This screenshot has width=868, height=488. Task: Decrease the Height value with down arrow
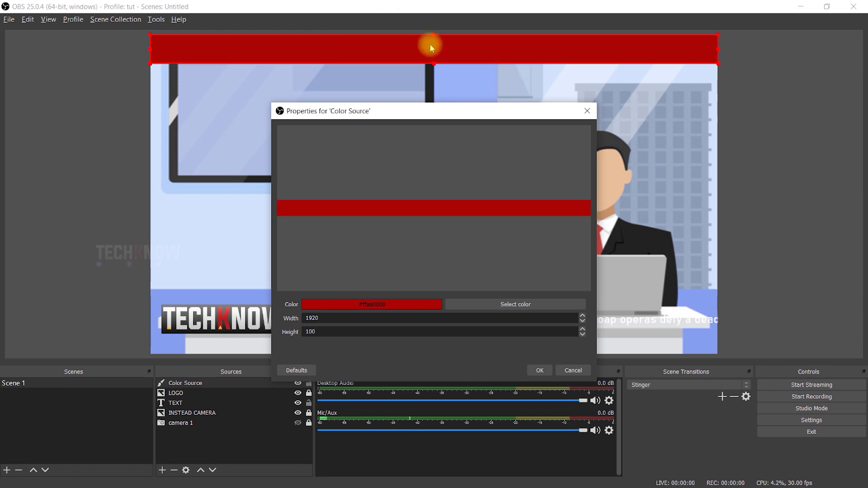tap(582, 334)
